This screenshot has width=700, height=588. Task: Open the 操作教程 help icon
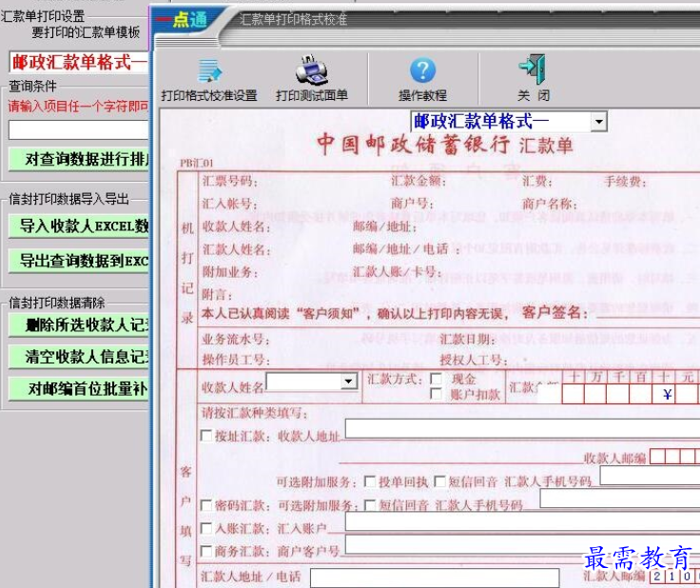pyautogui.click(x=422, y=70)
